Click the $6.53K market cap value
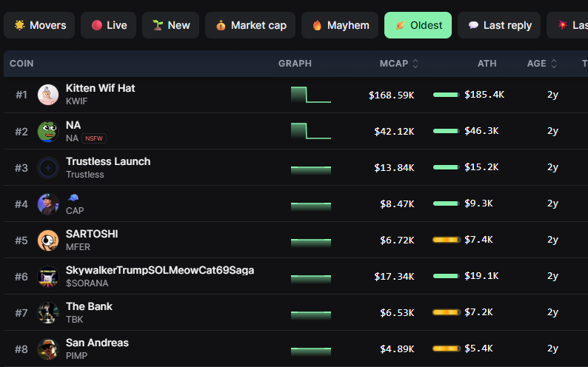Screen dimensions: 588x367 click(x=397, y=313)
